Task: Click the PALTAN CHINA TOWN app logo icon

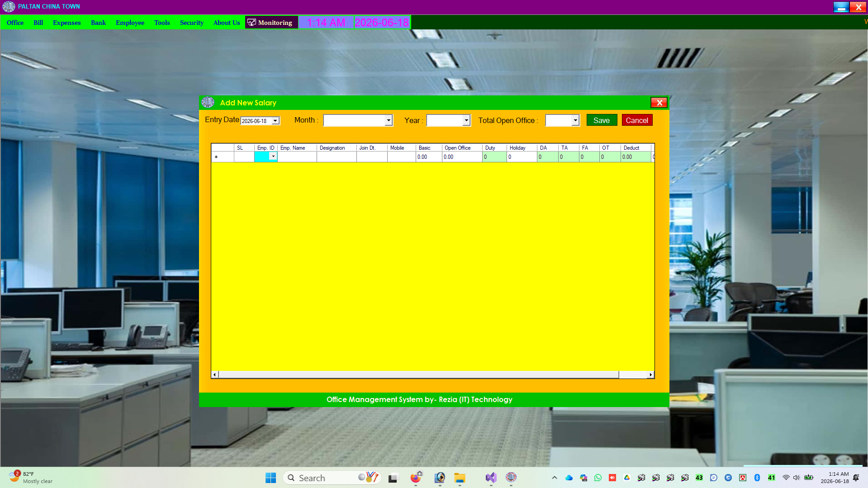Action: 9,7
